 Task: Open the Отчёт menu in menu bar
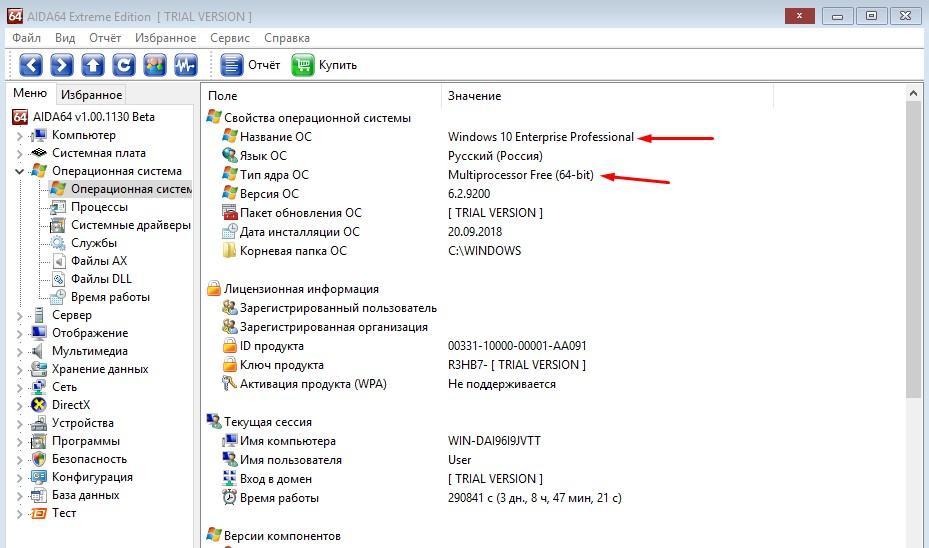pyautogui.click(x=105, y=38)
